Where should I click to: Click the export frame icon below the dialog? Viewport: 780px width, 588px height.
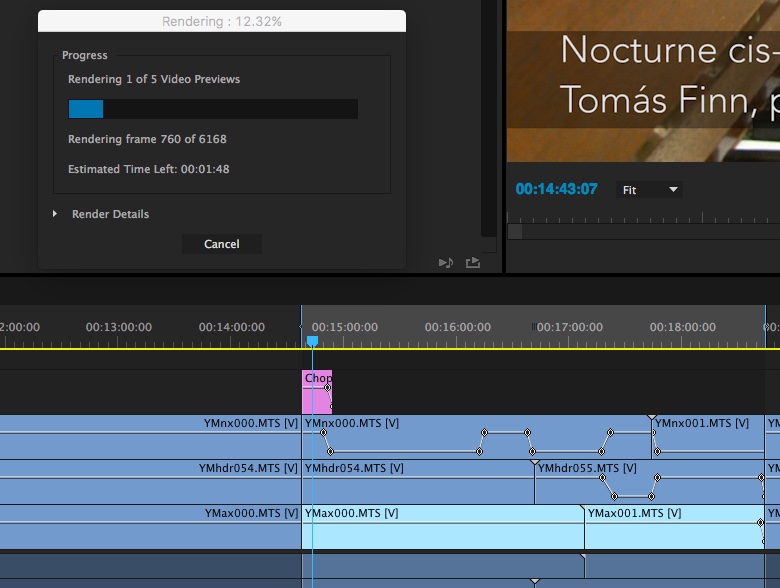tap(473, 262)
